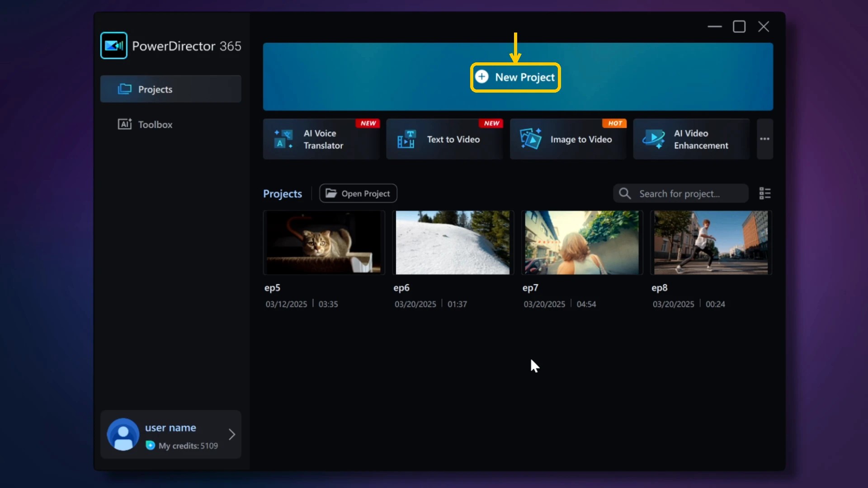Screen dimensions: 868x488
Task: Open the Toolbox sidebar section
Action: click(x=170, y=124)
